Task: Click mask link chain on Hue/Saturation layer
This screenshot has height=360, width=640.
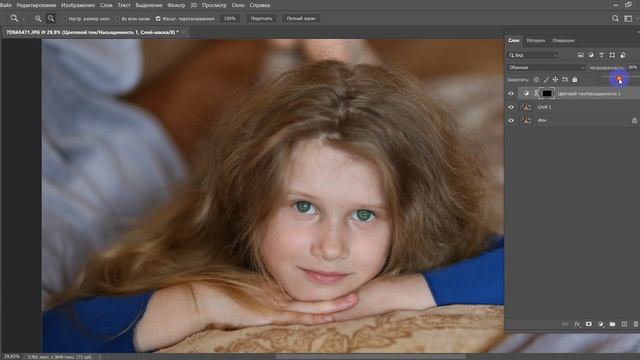Action: click(536, 93)
